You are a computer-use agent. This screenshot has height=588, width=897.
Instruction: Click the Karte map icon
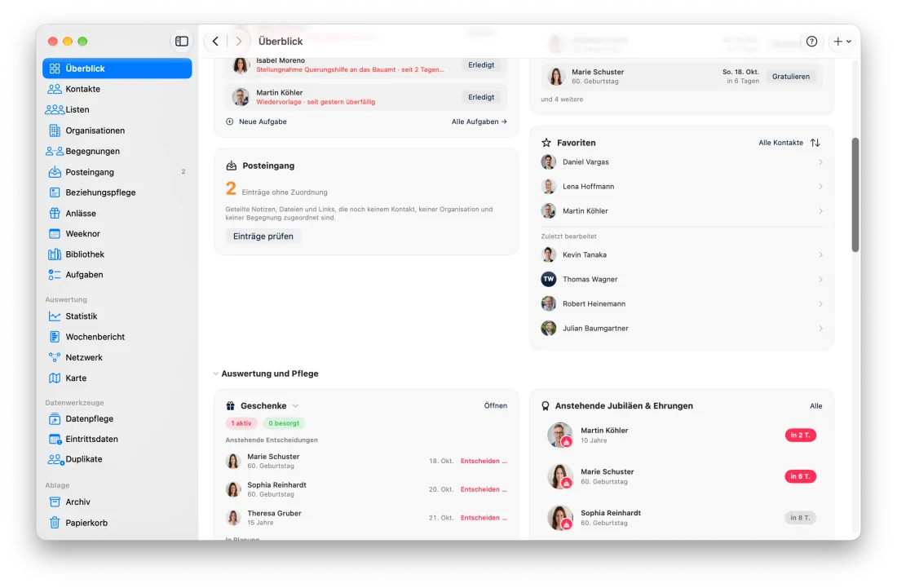55,378
